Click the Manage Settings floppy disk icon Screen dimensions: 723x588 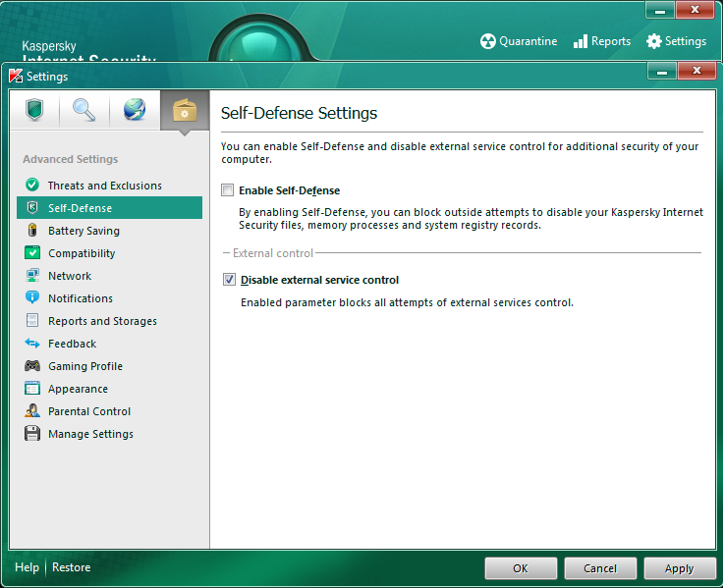(x=32, y=434)
